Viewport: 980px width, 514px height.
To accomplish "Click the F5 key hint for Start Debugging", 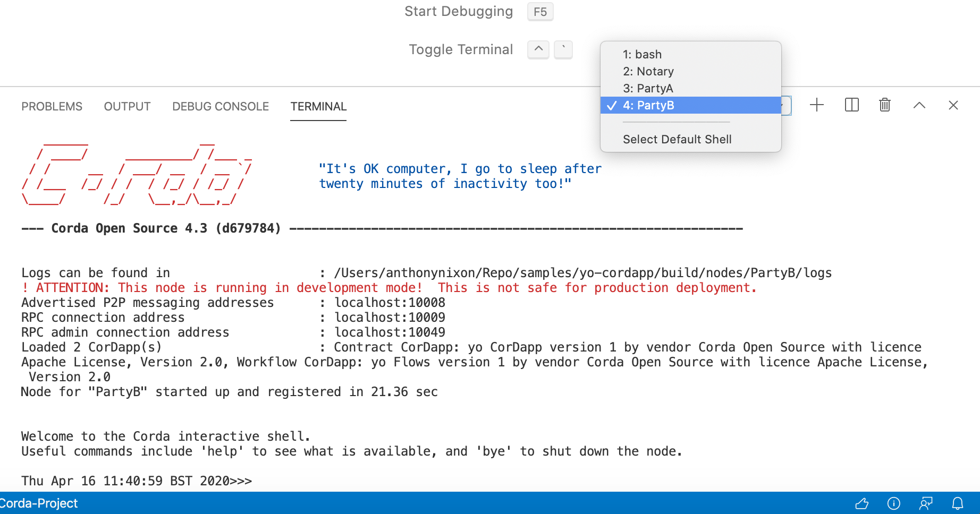I will pos(540,12).
